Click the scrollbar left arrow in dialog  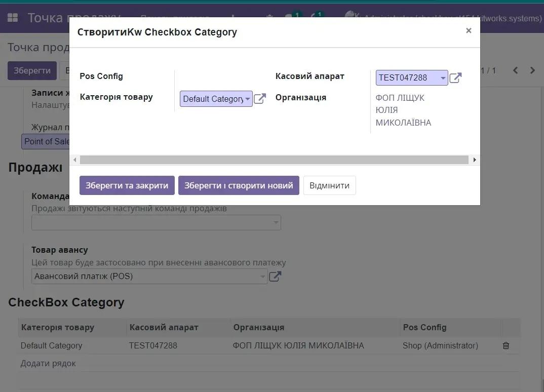[x=75, y=160]
